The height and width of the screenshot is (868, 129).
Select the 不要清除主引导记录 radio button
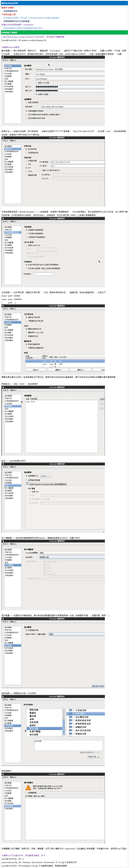click(x=26, y=321)
